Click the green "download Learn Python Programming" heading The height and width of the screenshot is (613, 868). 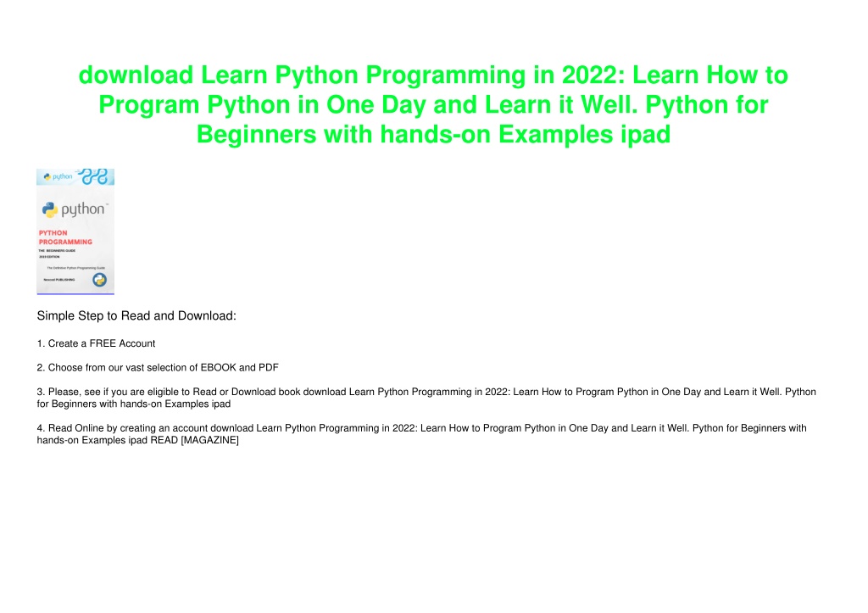433,104
